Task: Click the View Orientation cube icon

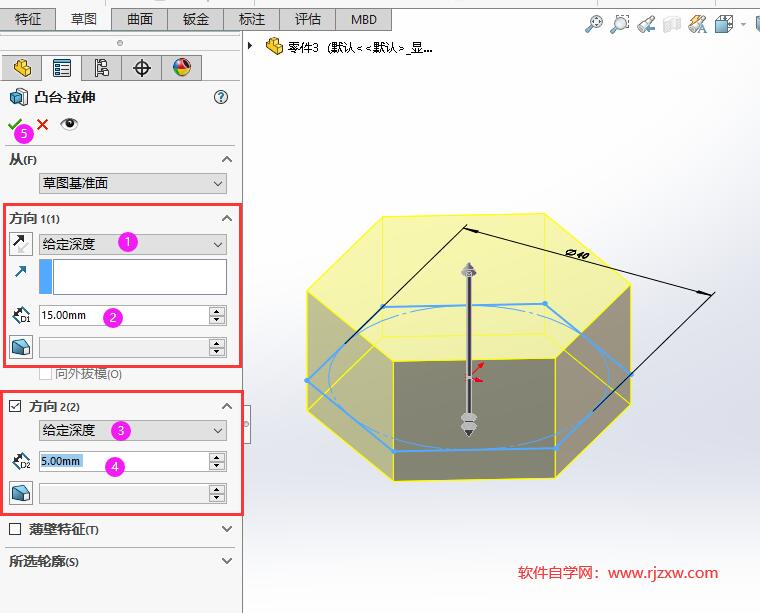Action: click(724, 23)
